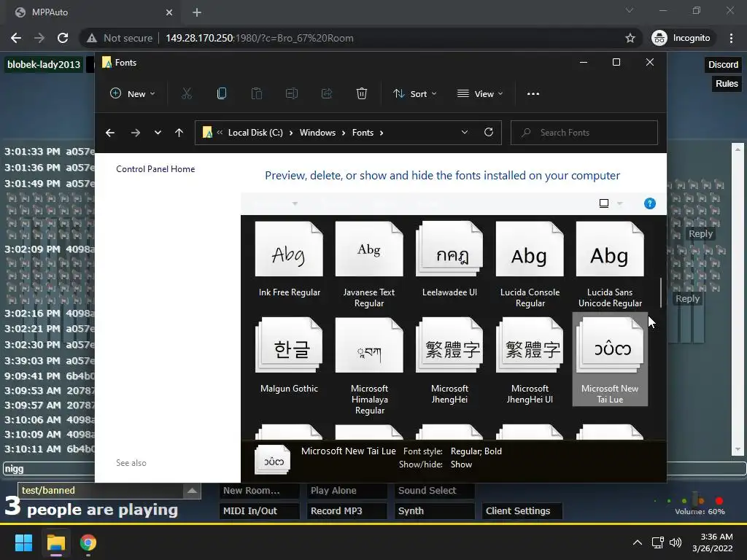Show hidden system tray icons

(x=637, y=542)
